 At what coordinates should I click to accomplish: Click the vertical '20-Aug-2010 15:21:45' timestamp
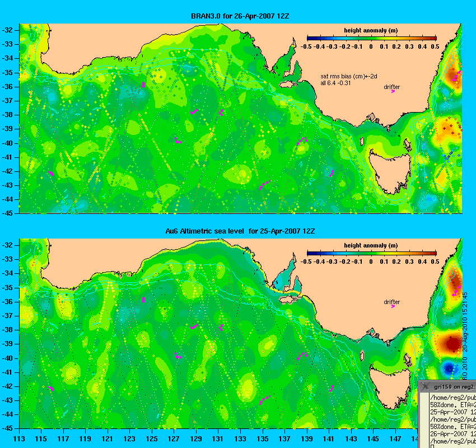(465, 323)
